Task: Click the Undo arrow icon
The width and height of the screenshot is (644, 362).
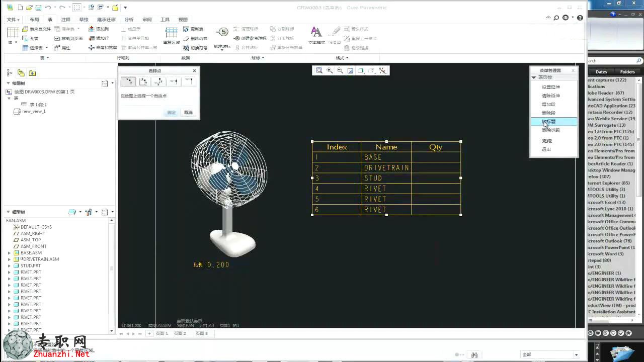Action: pyautogui.click(x=47, y=8)
